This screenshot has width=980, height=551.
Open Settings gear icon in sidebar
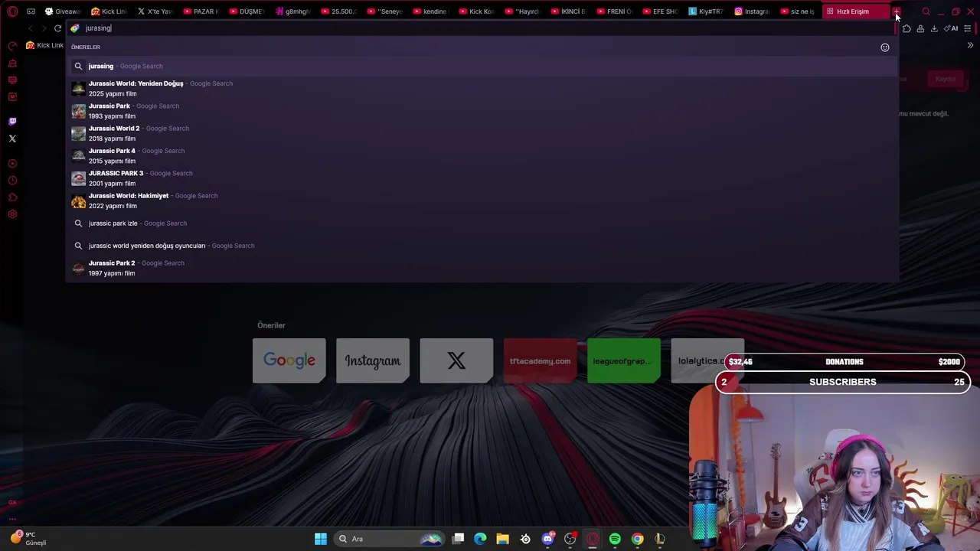click(x=12, y=214)
